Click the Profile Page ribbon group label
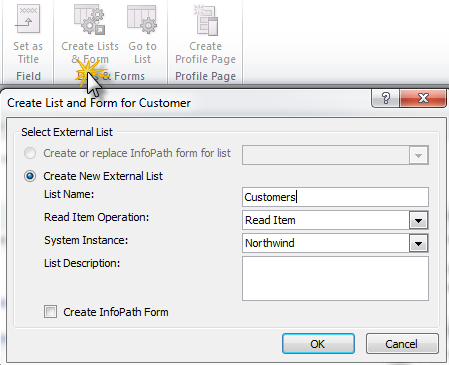The image size is (449, 365). [206, 76]
